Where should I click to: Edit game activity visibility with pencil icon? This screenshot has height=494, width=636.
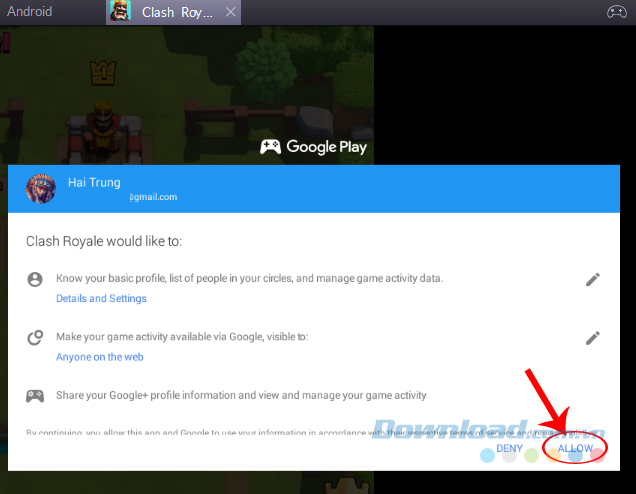coord(593,338)
